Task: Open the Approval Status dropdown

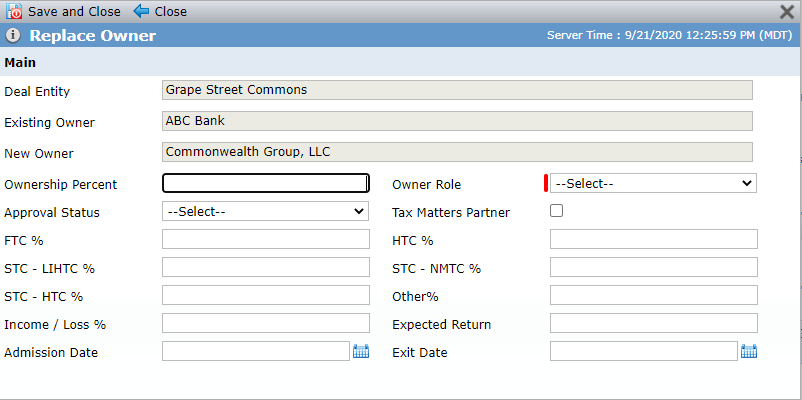Action: [x=265, y=211]
